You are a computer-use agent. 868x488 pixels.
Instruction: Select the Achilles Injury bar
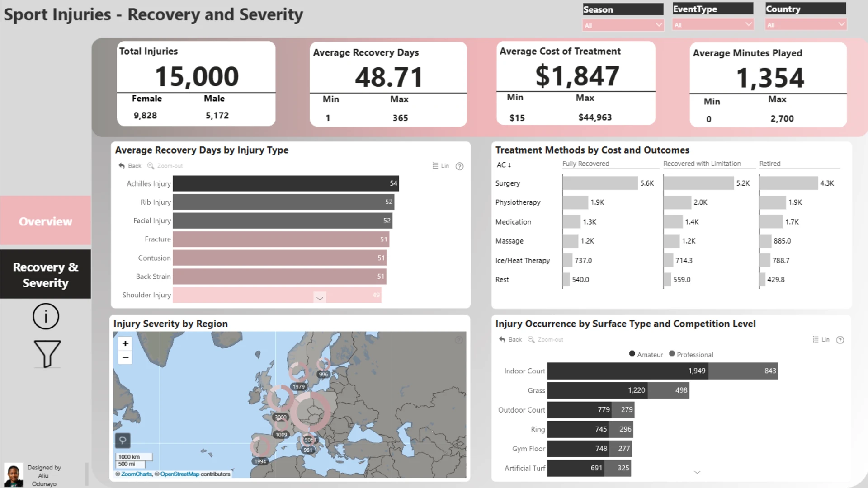pyautogui.click(x=286, y=183)
